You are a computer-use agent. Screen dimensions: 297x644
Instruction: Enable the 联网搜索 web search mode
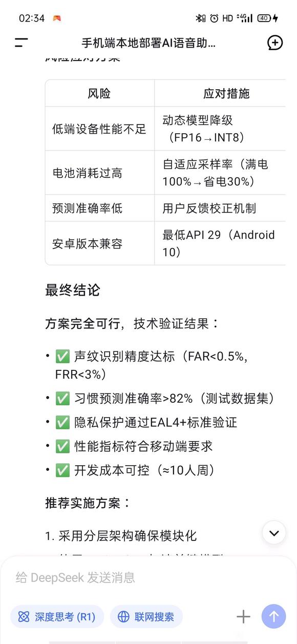[146, 616]
